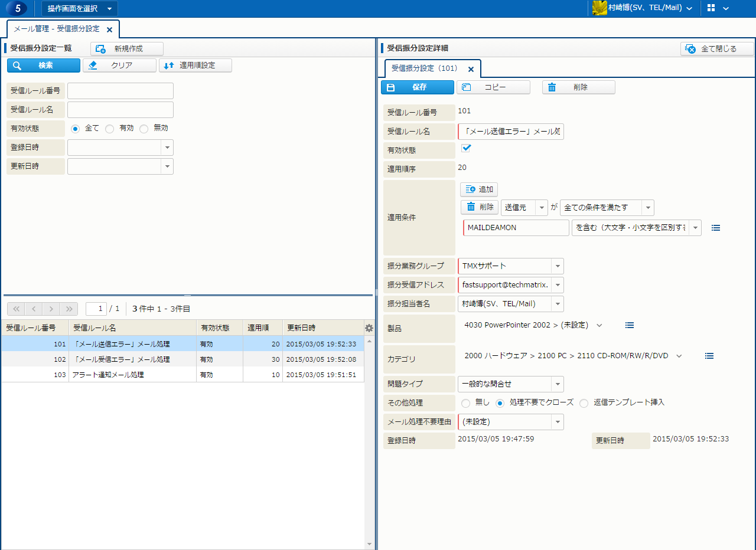Viewport: 756px width, 550px height.
Task: Click the 受信ルール番号 search input field
Action: pos(120,91)
